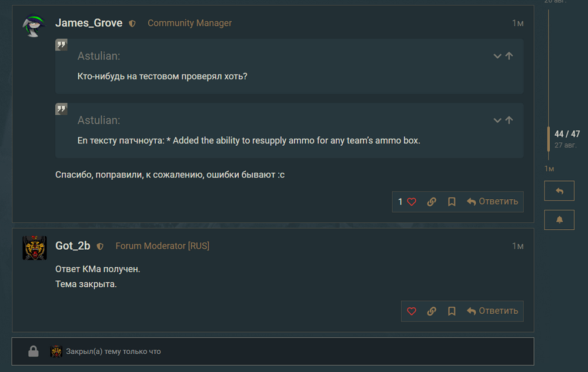Jump to second quoted Astulian post
The image size is (588, 372).
click(x=509, y=120)
